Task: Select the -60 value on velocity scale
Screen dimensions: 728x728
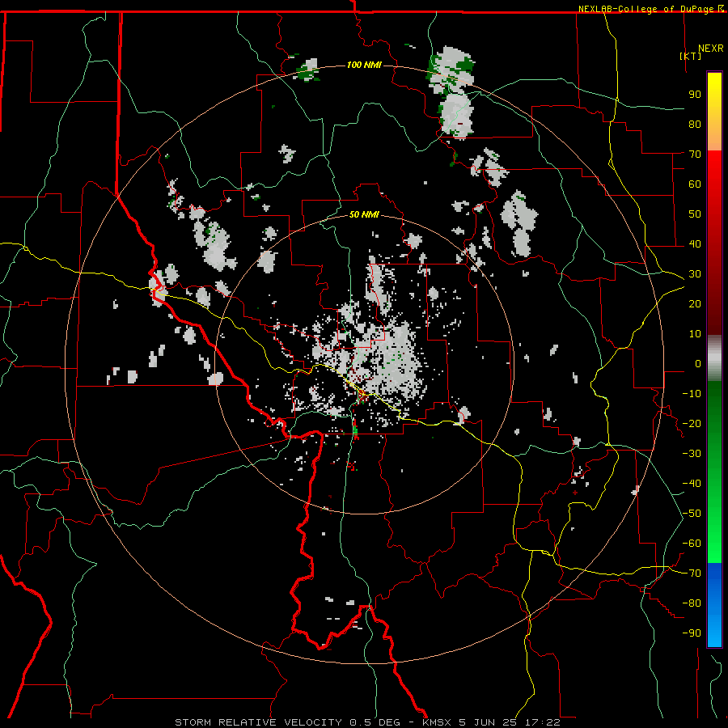Action: (692, 544)
